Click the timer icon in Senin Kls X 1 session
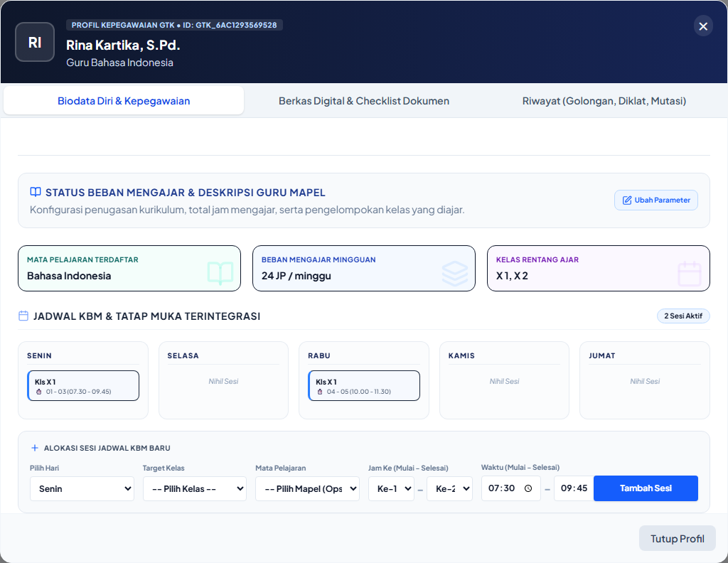The width and height of the screenshot is (728, 563). pos(39,392)
